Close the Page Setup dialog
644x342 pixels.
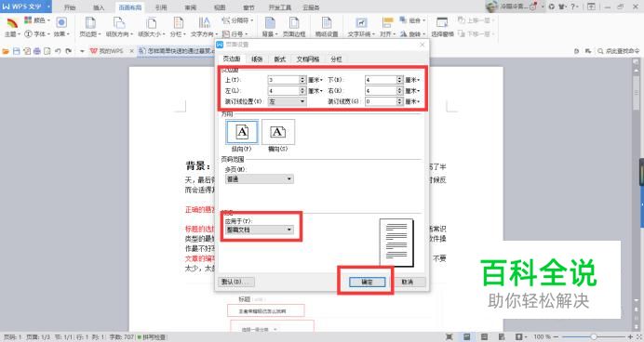422,45
